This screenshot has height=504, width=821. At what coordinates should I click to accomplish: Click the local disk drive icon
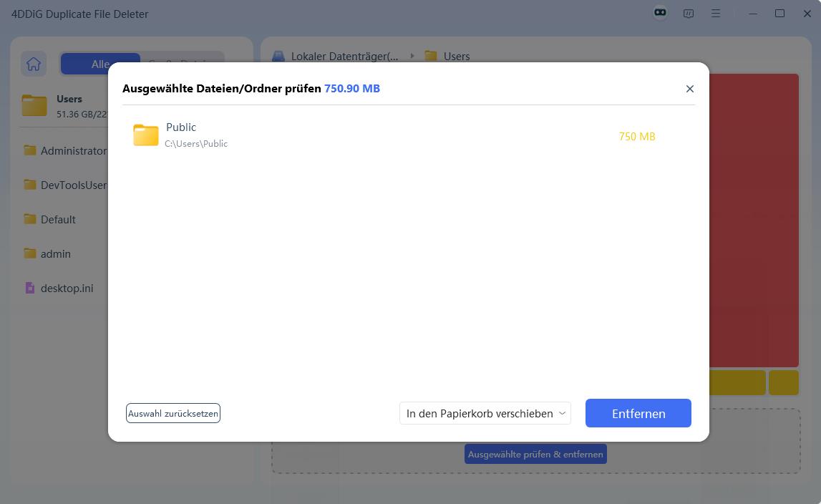click(278, 56)
